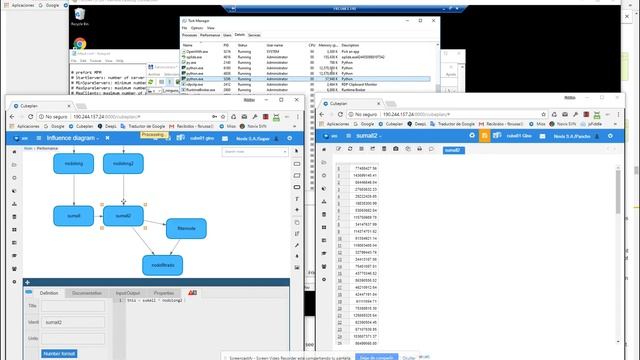Click Cubeplan bookmark in left Chrome window
The image size is (640, 360).
pyautogui.click(x=81, y=127)
